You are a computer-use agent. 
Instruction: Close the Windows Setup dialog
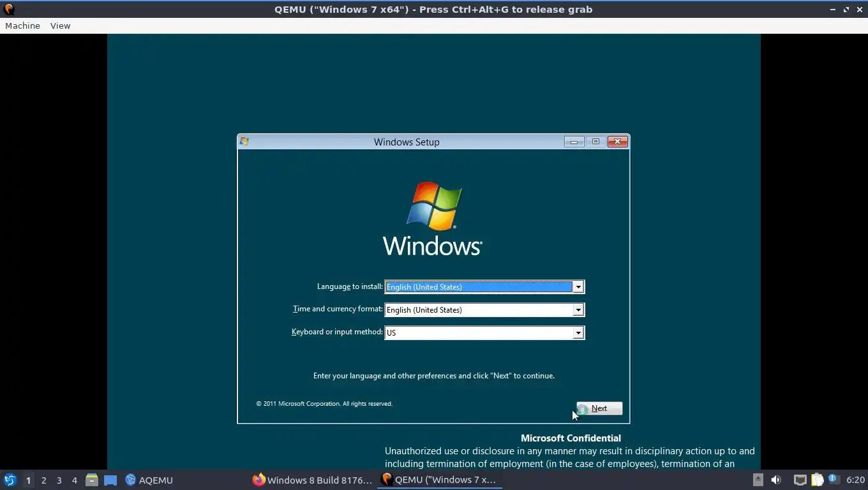618,142
